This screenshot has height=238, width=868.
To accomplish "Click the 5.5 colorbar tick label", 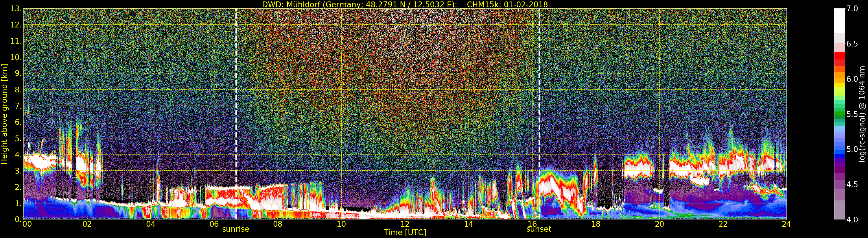I will click(x=852, y=114).
